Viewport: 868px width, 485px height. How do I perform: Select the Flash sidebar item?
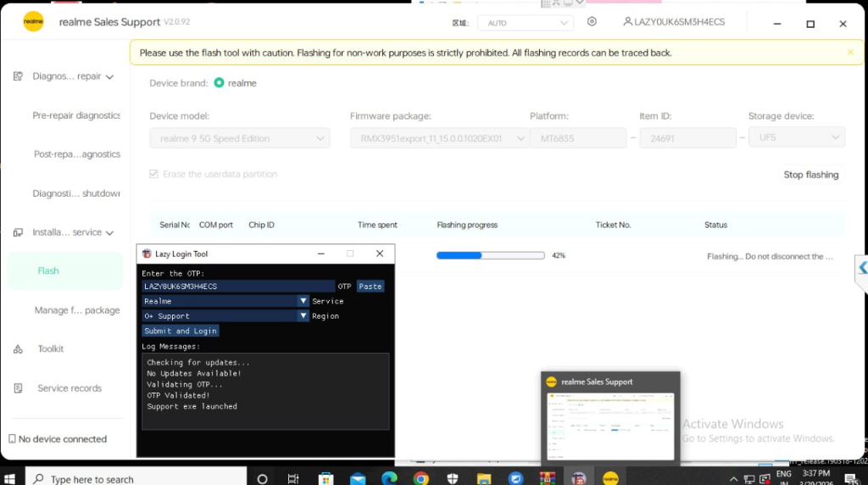(65, 270)
